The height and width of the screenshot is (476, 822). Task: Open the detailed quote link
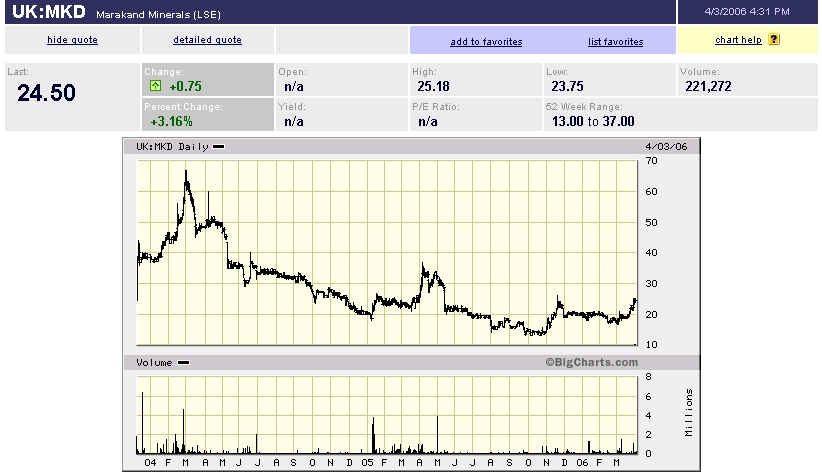207,40
